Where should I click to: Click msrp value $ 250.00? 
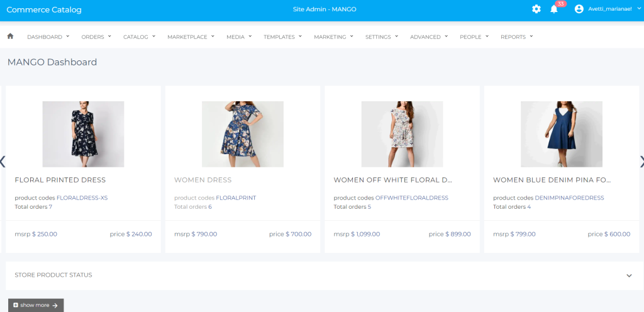point(45,234)
